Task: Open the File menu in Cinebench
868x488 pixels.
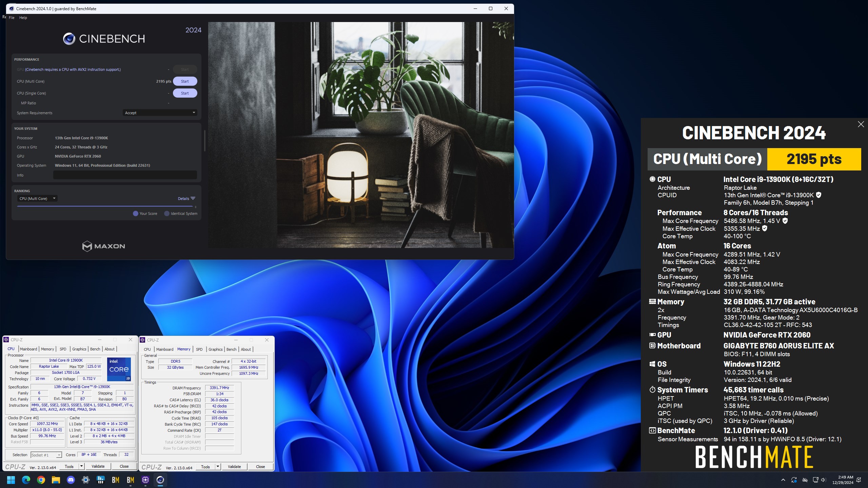Action: pyautogui.click(x=12, y=18)
